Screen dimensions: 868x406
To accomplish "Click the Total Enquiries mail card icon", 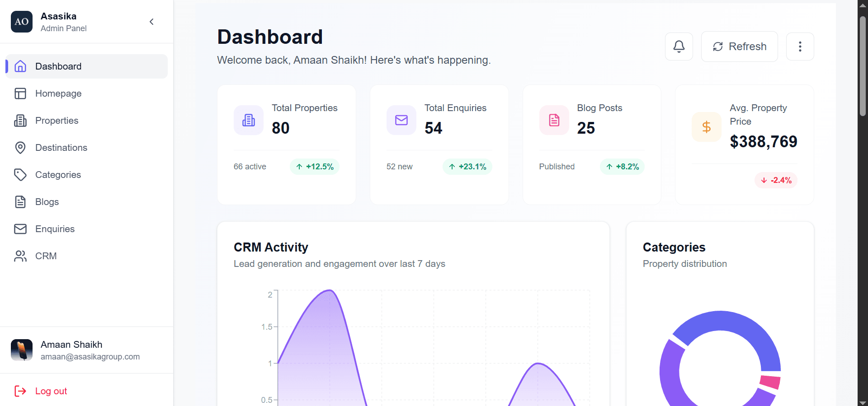I will (401, 120).
